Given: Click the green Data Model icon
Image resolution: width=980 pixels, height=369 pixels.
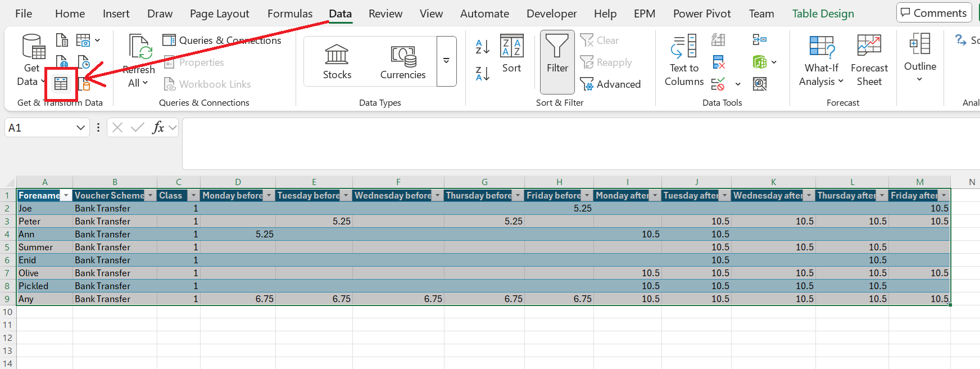Looking at the screenshot, I should pyautogui.click(x=760, y=62).
